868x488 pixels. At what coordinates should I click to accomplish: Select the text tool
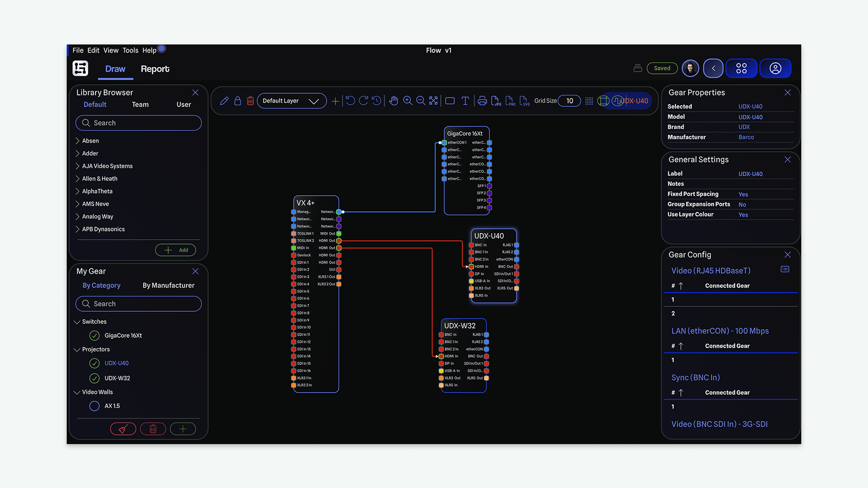[465, 101]
